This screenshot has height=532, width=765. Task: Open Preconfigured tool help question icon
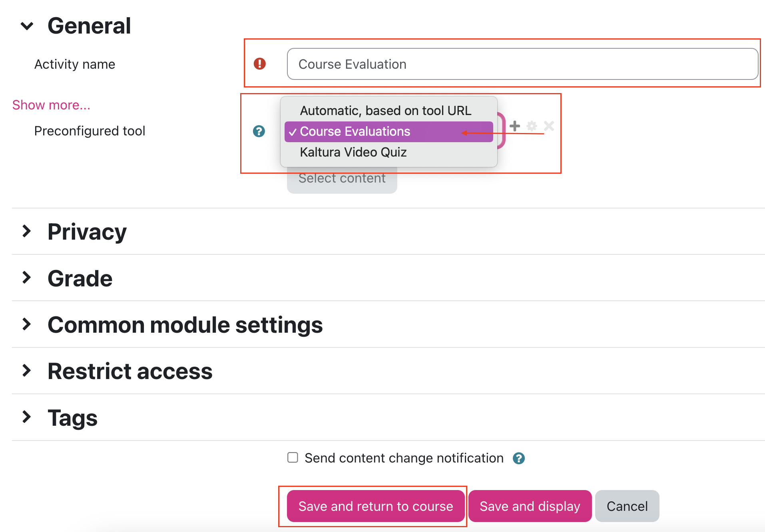(x=259, y=131)
